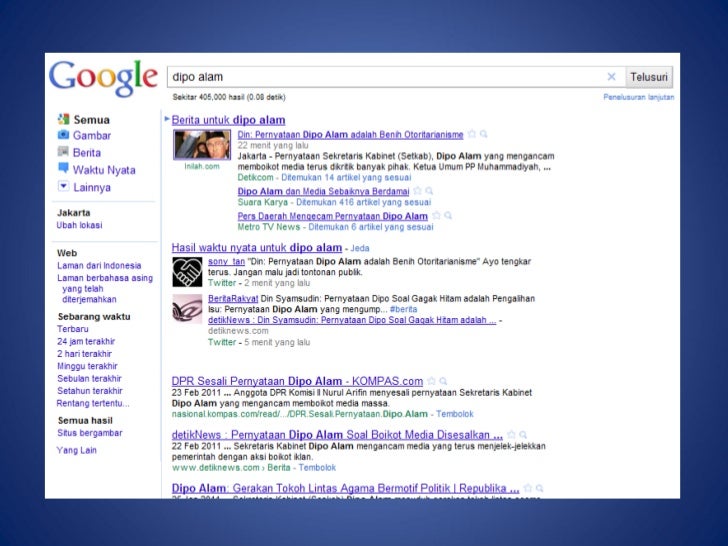
Task: Switch to Gambar search tab
Action: [92, 136]
